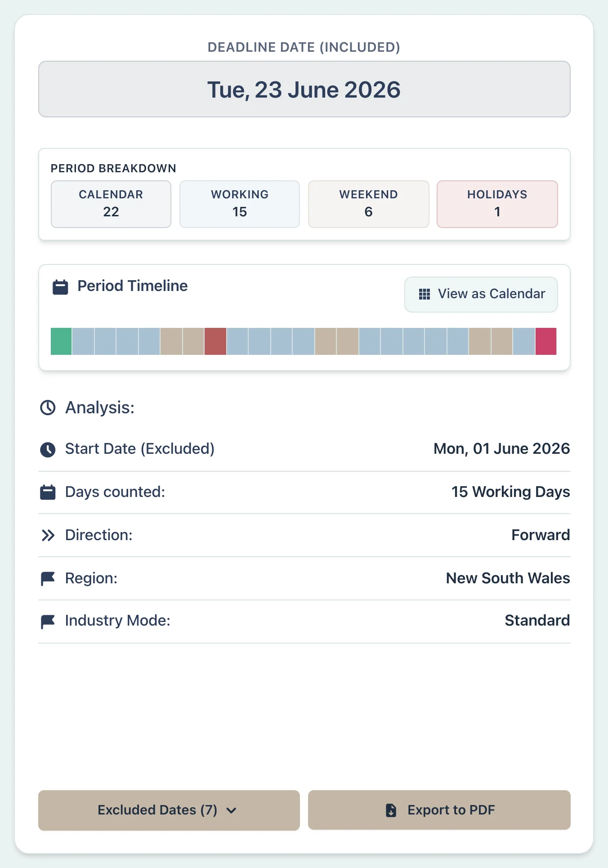Click the deadline date field Tue, 23 June 2026
This screenshot has width=608, height=868.
click(x=304, y=89)
